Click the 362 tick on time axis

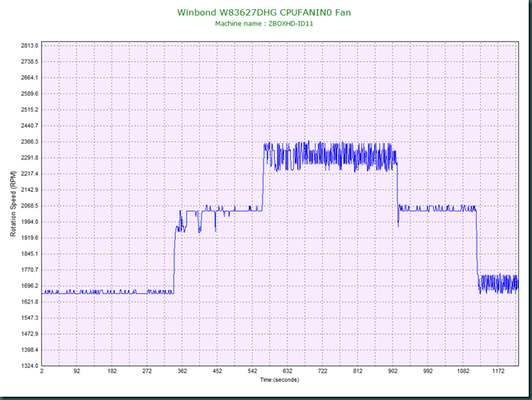coord(183,371)
